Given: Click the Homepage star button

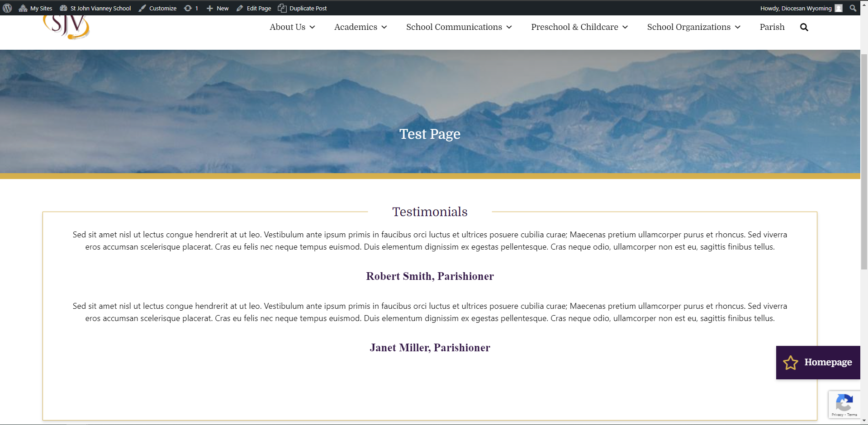Looking at the screenshot, I should click(818, 363).
